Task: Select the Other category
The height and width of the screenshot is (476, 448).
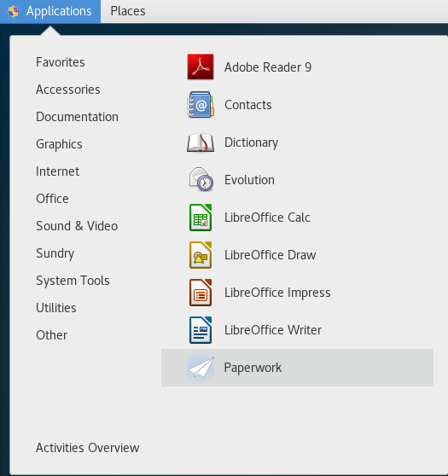Action: click(x=52, y=335)
